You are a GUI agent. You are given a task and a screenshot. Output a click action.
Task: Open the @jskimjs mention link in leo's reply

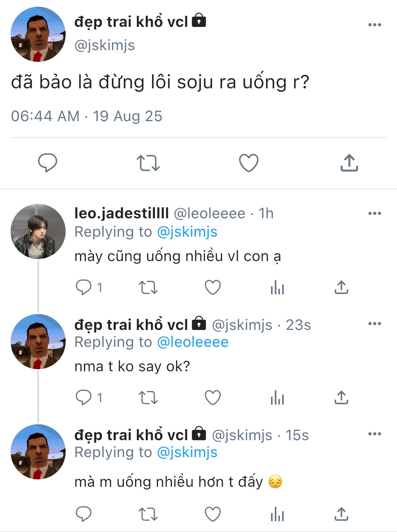tap(187, 232)
